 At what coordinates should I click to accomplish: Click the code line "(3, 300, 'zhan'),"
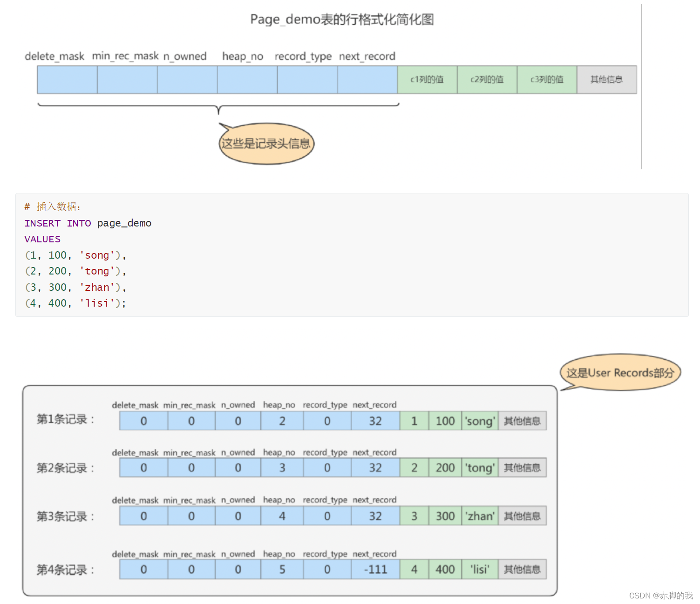(75, 287)
